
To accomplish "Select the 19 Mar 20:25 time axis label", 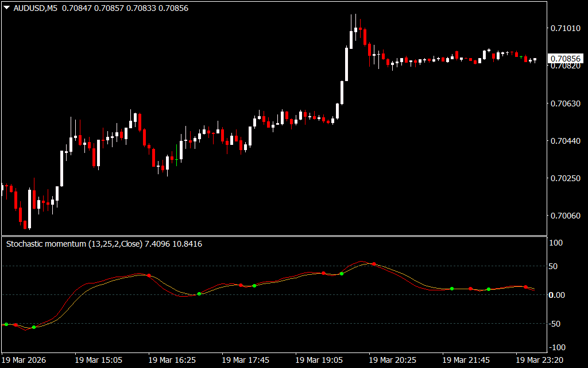I will (x=392, y=359).
